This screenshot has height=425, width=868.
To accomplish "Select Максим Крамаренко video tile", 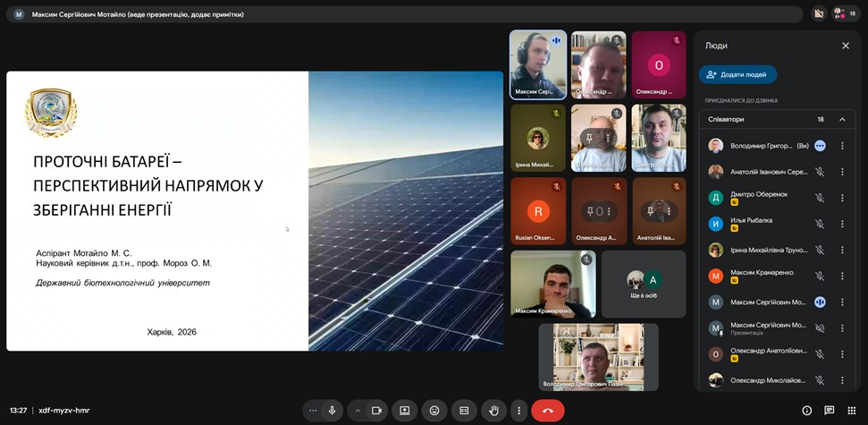I will [552, 284].
